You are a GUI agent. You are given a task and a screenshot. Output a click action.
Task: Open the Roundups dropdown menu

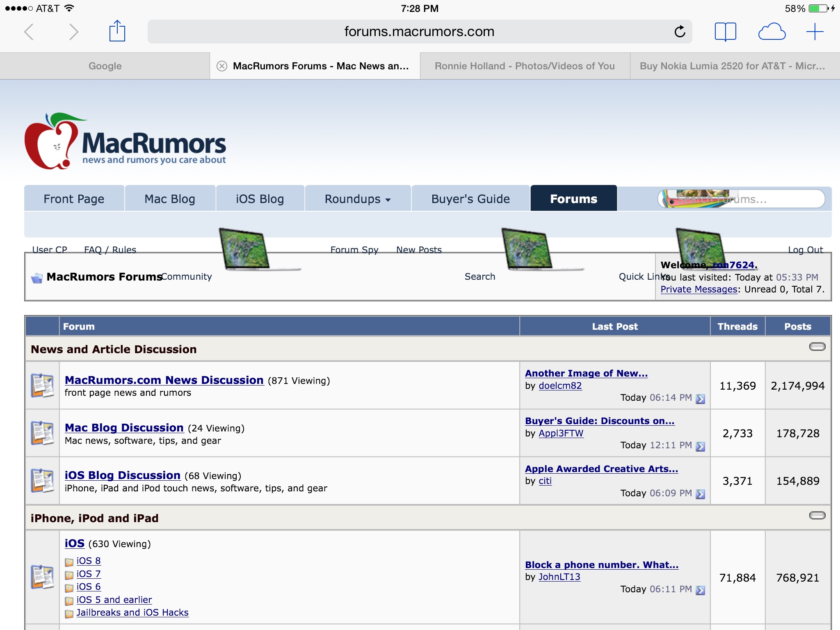(x=357, y=199)
